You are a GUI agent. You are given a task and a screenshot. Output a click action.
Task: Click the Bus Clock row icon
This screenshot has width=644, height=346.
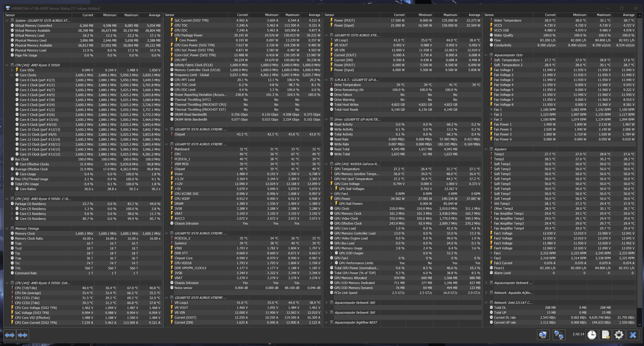point(12,159)
